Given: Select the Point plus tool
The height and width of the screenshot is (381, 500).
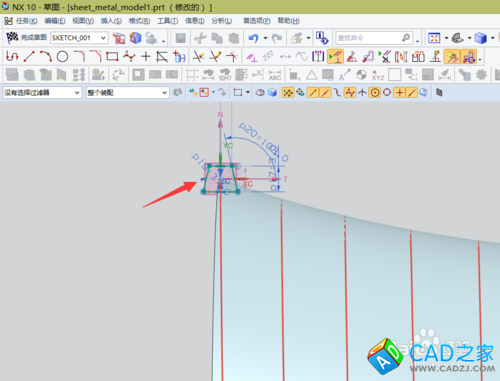Looking at the screenshot, I should point(146,56).
